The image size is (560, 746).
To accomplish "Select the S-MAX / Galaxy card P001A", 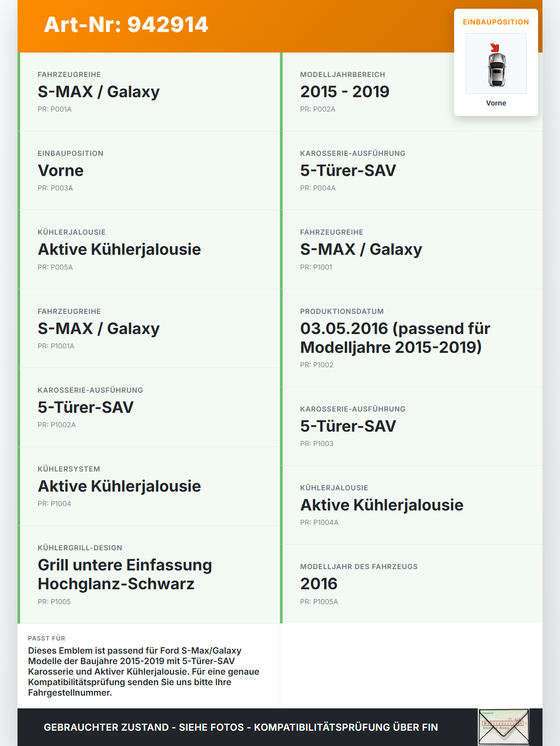I will (149, 92).
